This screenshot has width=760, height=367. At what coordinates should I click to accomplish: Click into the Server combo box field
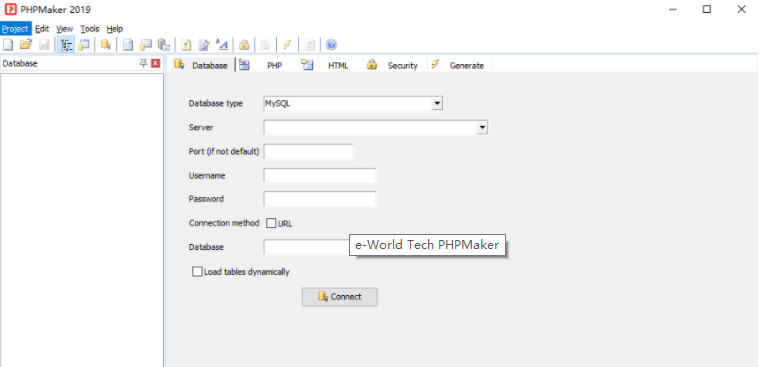[x=370, y=128]
